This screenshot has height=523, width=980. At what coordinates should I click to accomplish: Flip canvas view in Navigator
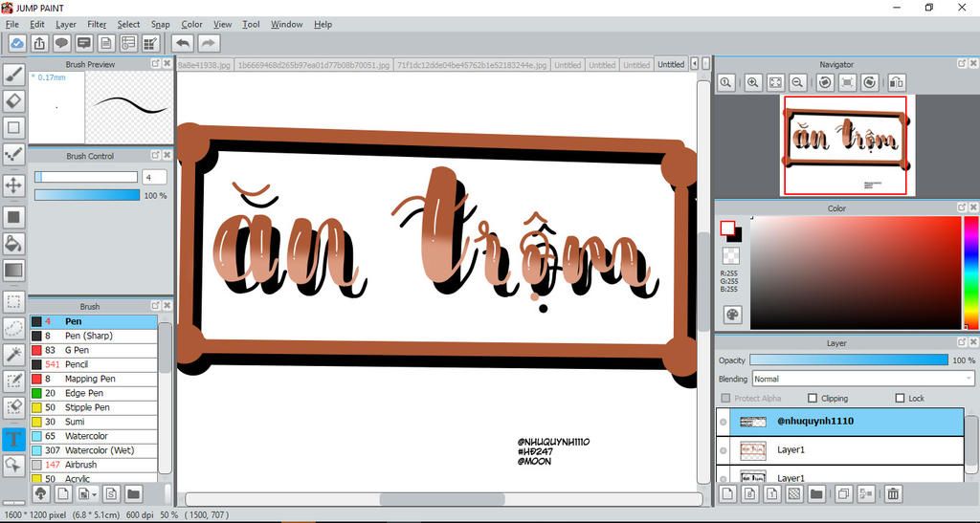click(x=896, y=82)
